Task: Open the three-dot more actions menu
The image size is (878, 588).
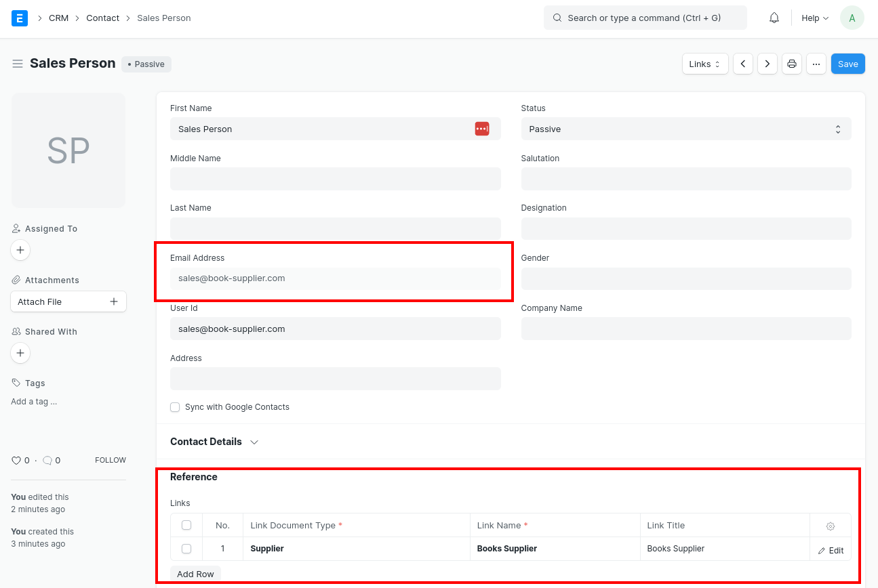Action: tap(816, 64)
